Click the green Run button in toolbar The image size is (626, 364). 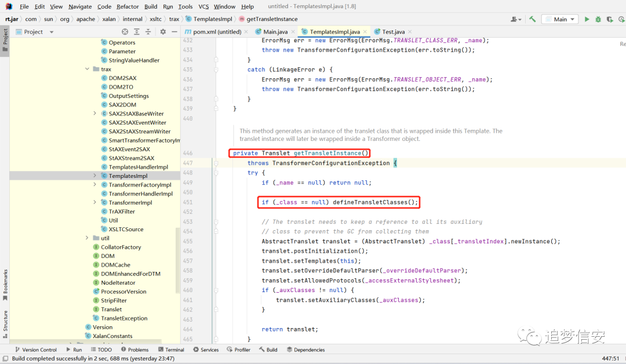[x=587, y=19]
